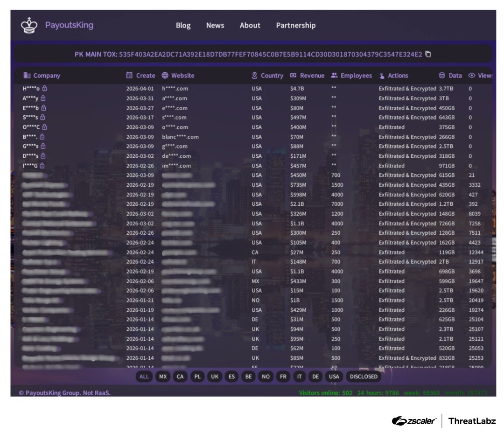Go to the Partnership page
Image resolution: width=504 pixels, height=434 pixels.
(x=295, y=26)
